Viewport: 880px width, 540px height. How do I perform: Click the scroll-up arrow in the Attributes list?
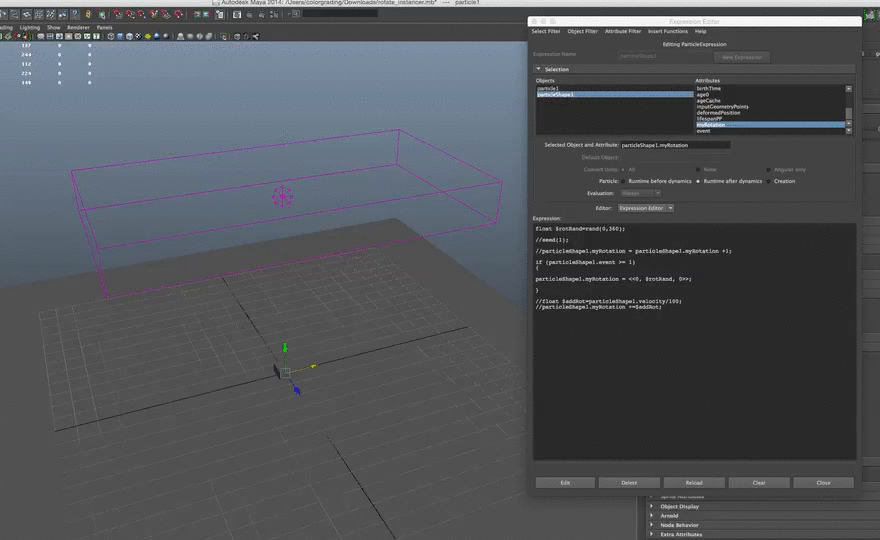coord(849,89)
